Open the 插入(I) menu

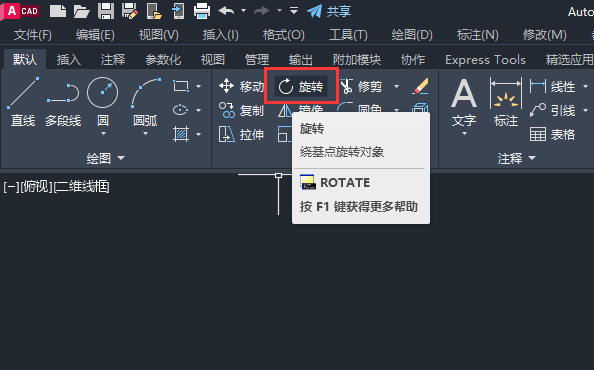point(220,35)
